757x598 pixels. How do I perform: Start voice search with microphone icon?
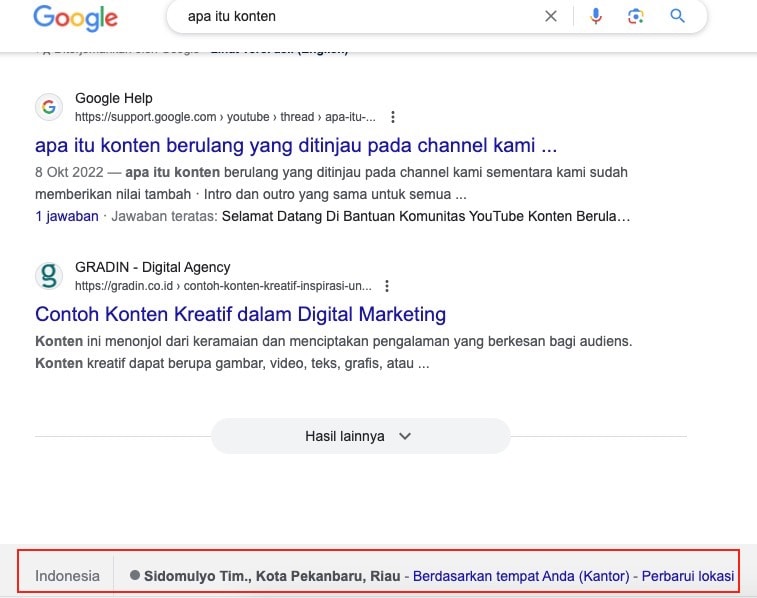(x=596, y=16)
